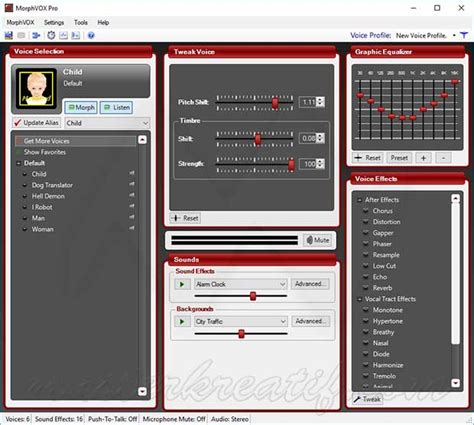Open Advanced sound effects settings
The height and width of the screenshot is (425, 474).
[310, 284]
